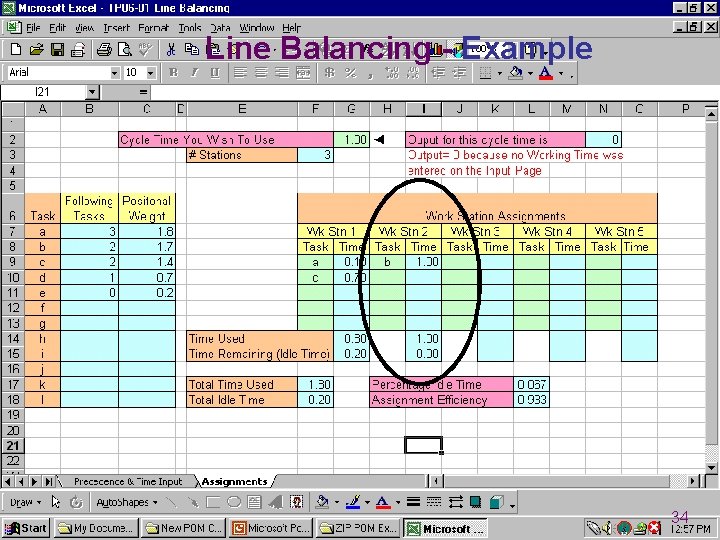Click the New workbook icon
Viewport: 720px width, 540px height.
click(16, 49)
